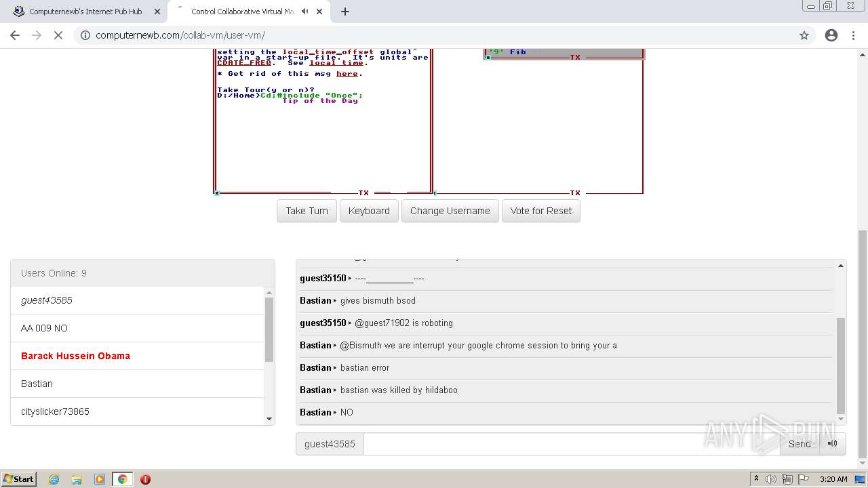
Task: Open the on-screen Keyboard
Action: coord(369,211)
